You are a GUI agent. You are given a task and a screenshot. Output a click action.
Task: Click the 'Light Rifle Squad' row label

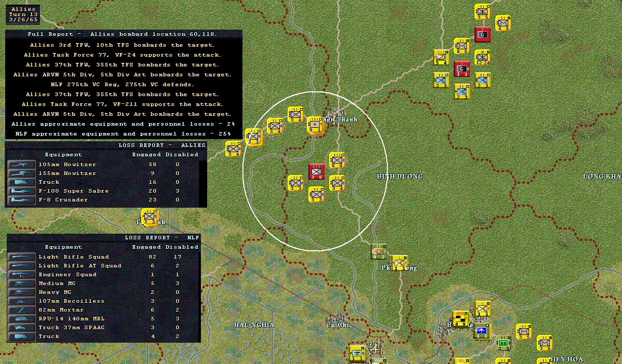click(74, 257)
